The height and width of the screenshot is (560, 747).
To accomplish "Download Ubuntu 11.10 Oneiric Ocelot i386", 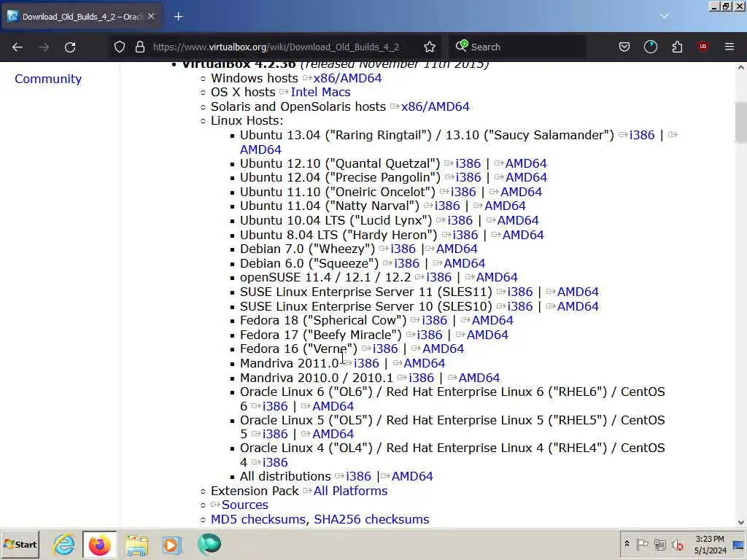I will click(463, 192).
